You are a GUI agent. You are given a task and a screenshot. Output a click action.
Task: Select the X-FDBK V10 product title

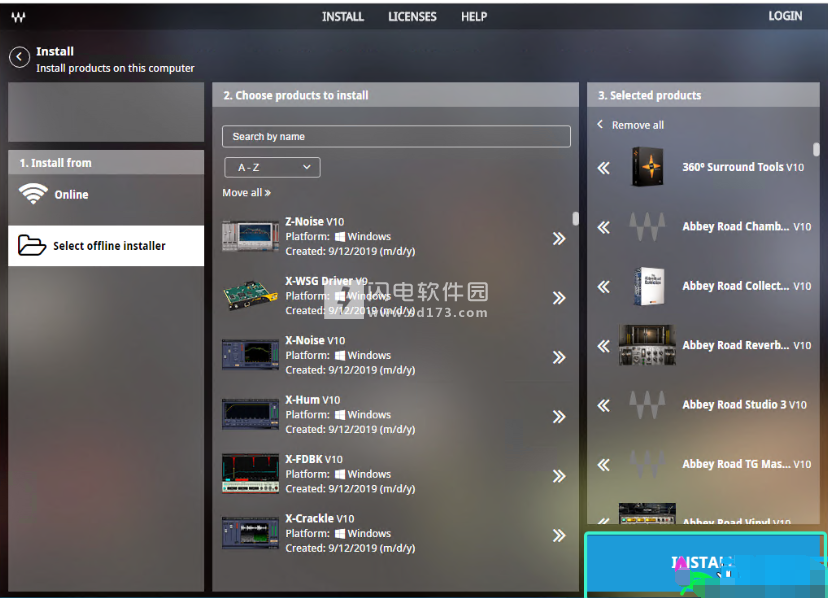[314, 460]
